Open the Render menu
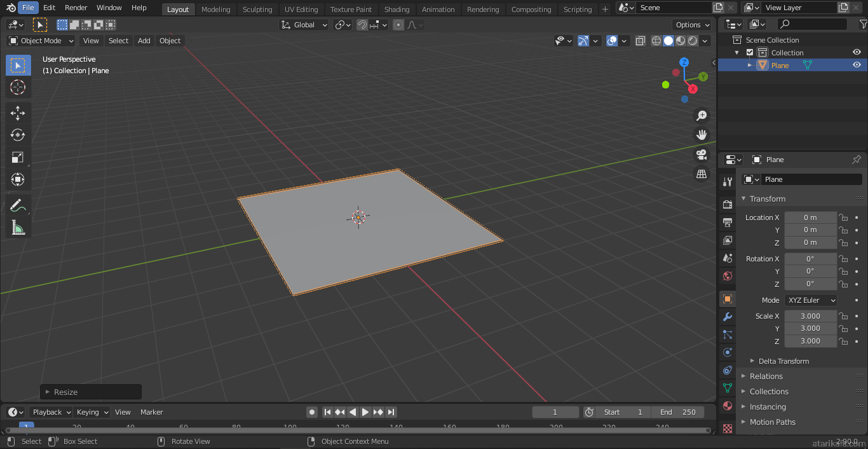868x449 pixels. click(x=76, y=8)
